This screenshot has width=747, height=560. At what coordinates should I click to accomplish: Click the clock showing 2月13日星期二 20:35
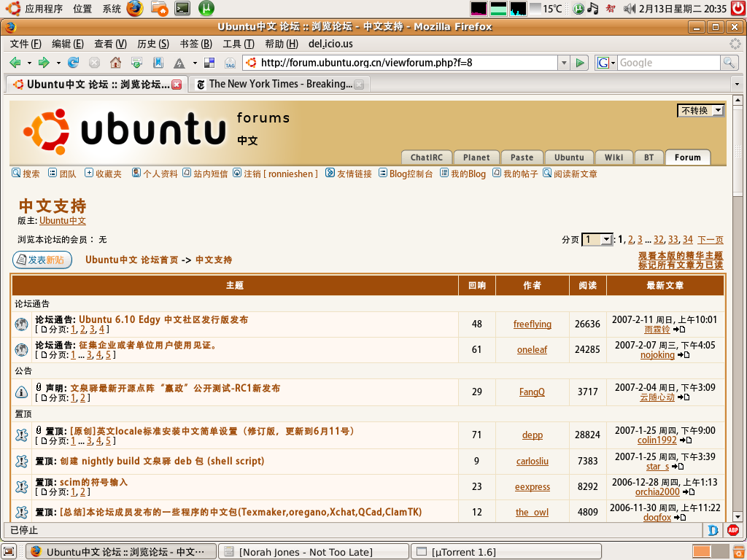tap(683, 9)
